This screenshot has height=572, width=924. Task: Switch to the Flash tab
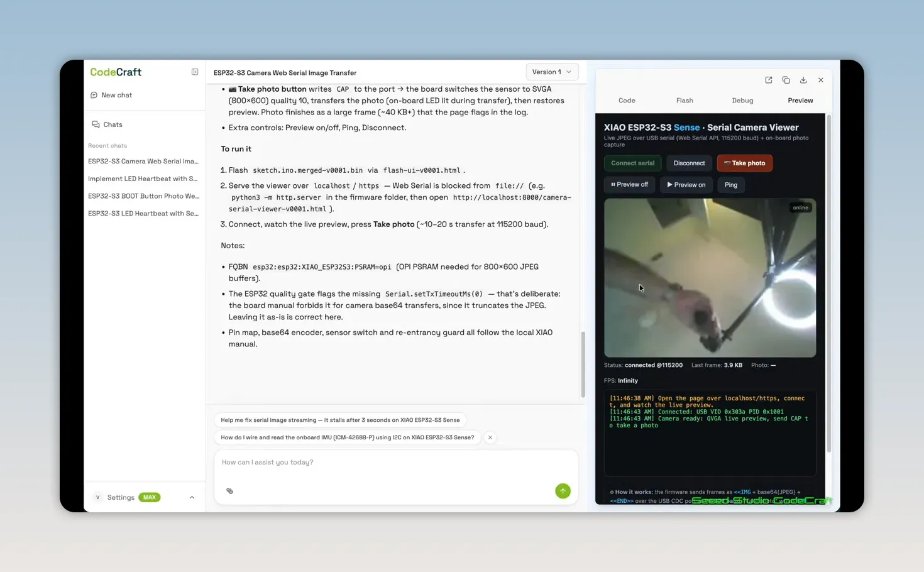pyautogui.click(x=685, y=101)
